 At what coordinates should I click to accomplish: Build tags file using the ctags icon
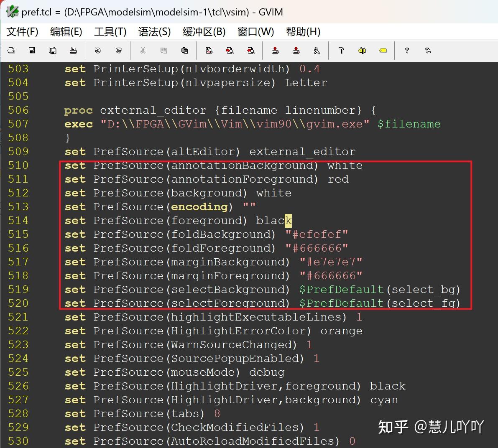362,50
